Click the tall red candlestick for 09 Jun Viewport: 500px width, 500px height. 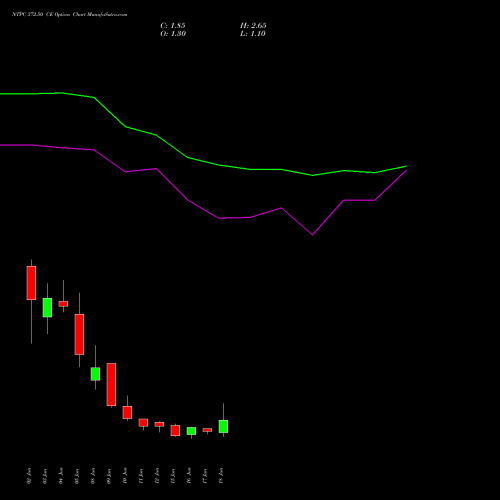pos(111,384)
